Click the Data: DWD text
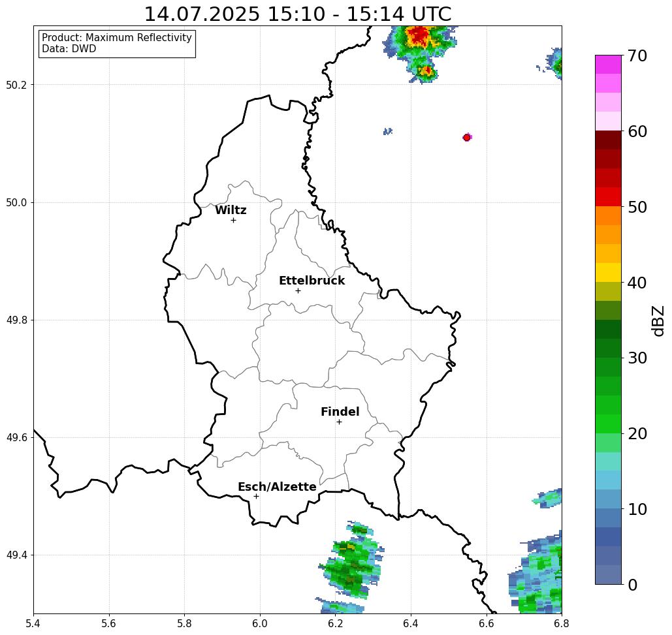672x635 pixels. point(69,49)
